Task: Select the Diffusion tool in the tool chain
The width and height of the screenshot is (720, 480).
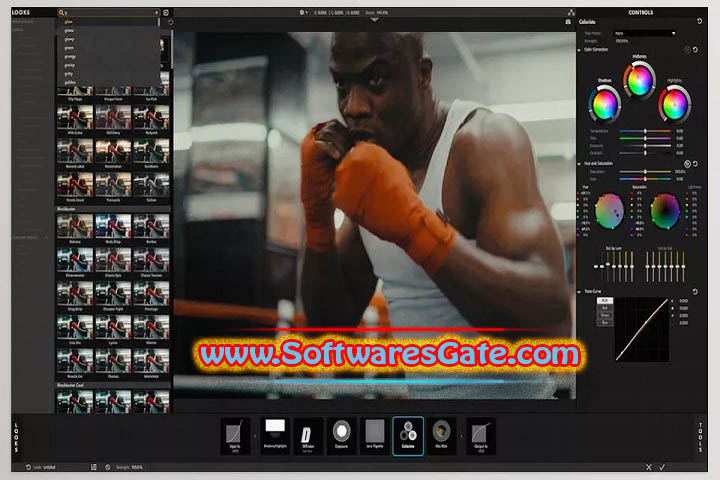Action: pos(308,435)
